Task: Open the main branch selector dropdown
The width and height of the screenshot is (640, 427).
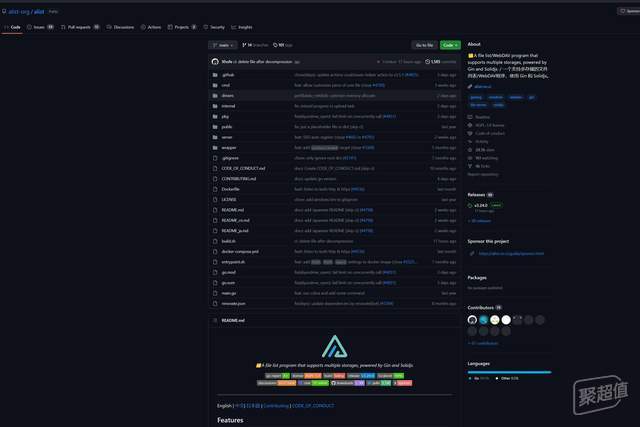Action: [222, 45]
